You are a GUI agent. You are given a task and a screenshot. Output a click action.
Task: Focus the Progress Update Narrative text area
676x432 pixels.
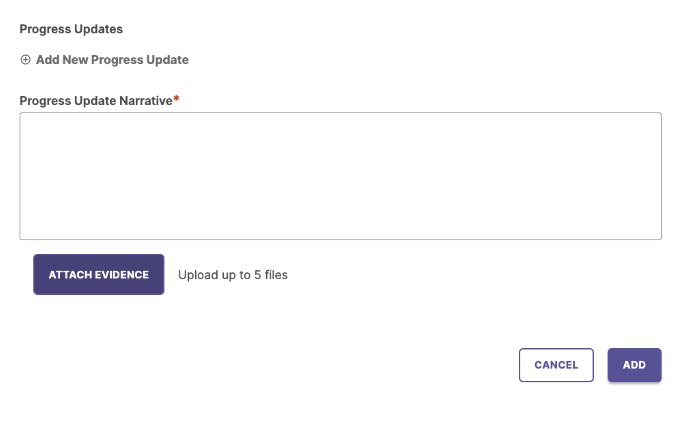(x=341, y=176)
